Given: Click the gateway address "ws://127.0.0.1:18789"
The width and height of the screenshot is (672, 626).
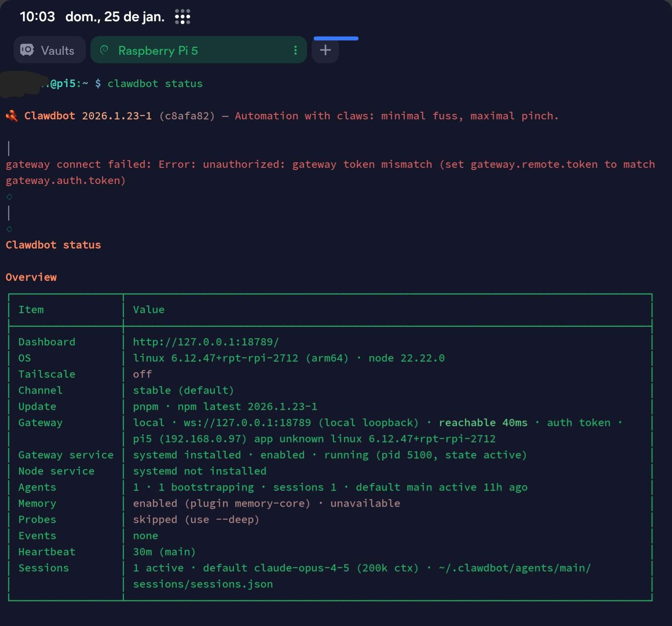Looking at the screenshot, I should 247,423.
